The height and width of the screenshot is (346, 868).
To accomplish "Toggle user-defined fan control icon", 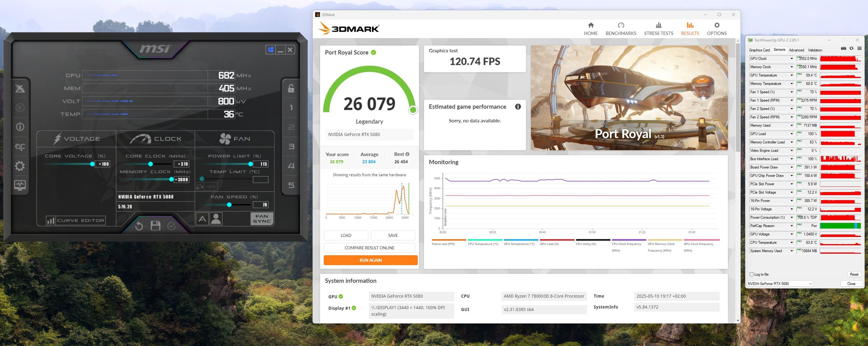I will 216,219.
